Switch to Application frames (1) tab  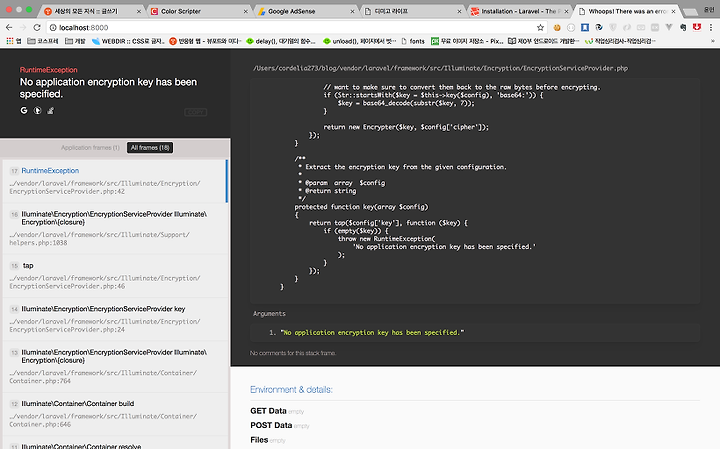(x=90, y=148)
